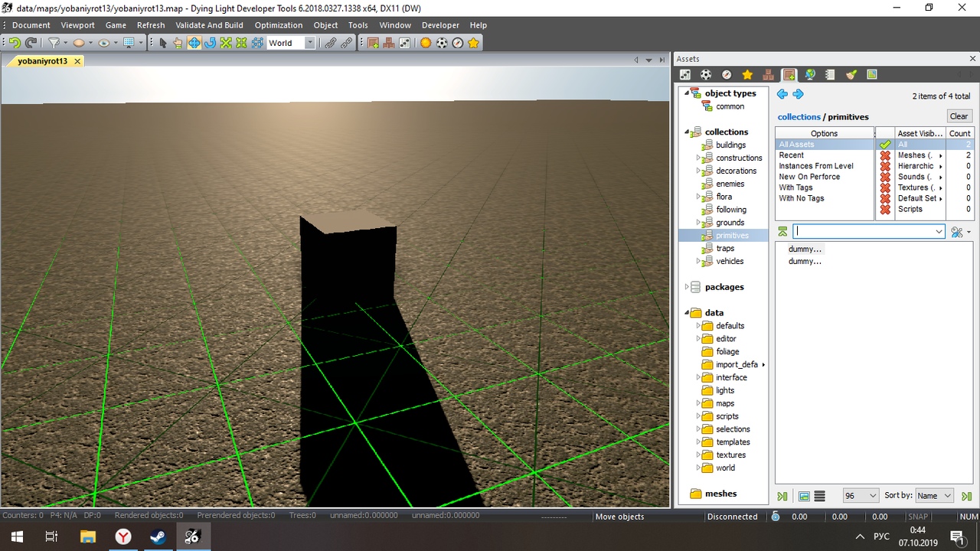
Task: Open the Document menu
Action: [31, 25]
